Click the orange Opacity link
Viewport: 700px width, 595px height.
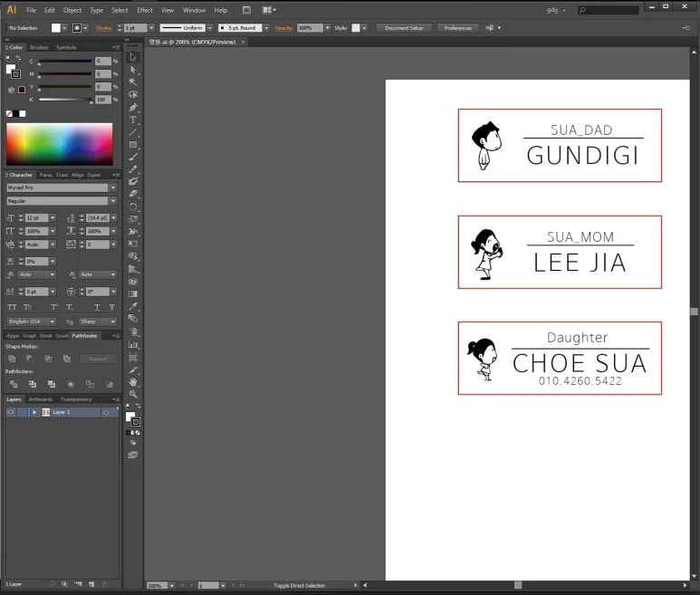pyautogui.click(x=284, y=28)
